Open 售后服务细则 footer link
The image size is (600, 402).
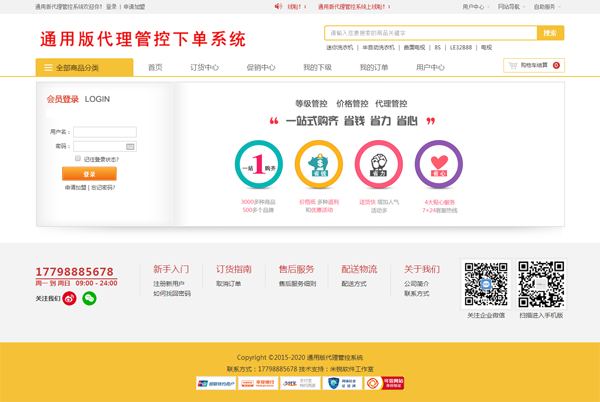tap(297, 284)
